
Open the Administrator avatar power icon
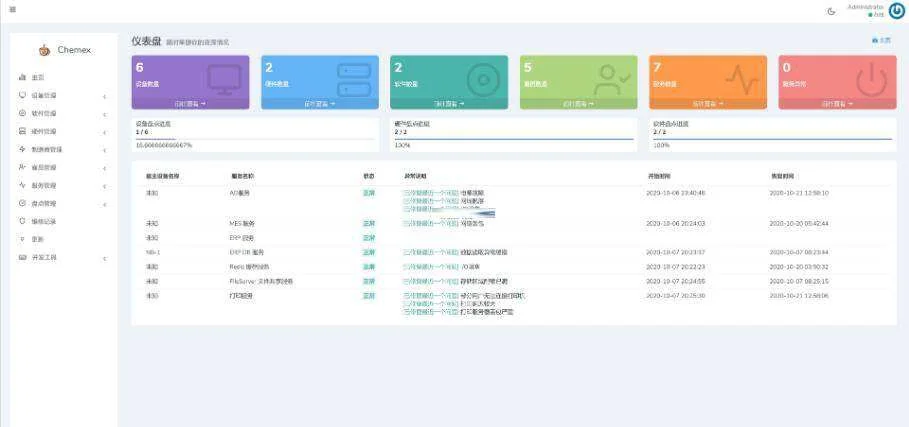point(897,11)
